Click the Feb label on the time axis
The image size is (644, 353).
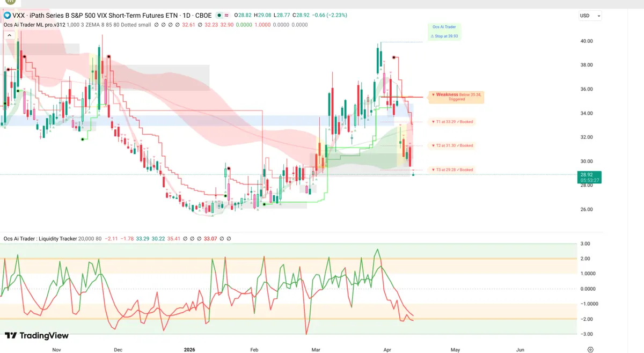point(255,349)
